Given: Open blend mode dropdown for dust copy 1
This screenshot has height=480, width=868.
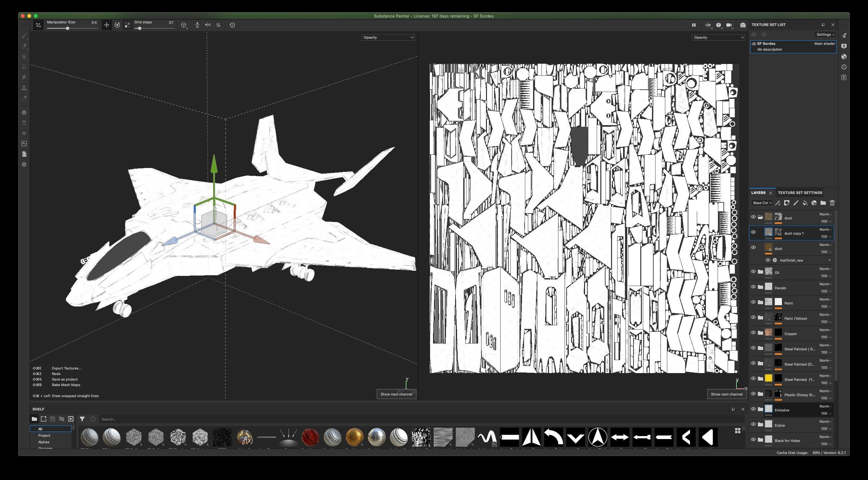Looking at the screenshot, I should pyautogui.click(x=825, y=229).
